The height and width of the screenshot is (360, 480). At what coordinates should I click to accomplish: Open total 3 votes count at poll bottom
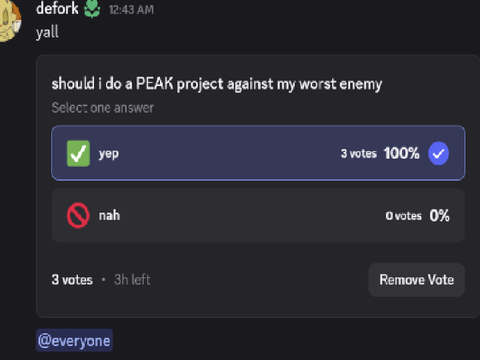[x=72, y=280]
